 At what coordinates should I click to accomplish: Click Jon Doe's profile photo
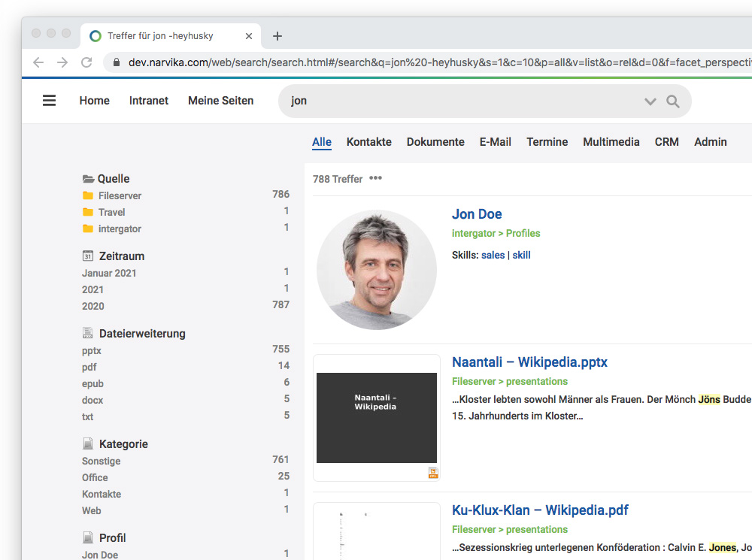click(x=377, y=269)
